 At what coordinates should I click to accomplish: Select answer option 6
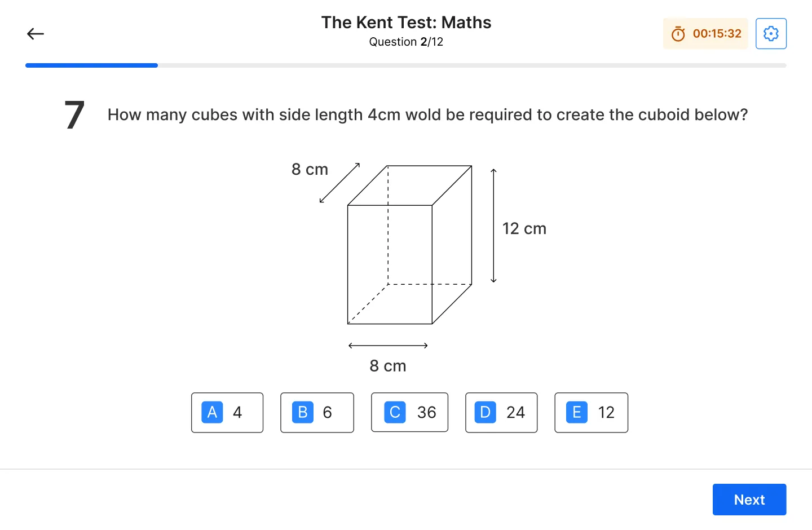tap(317, 413)
